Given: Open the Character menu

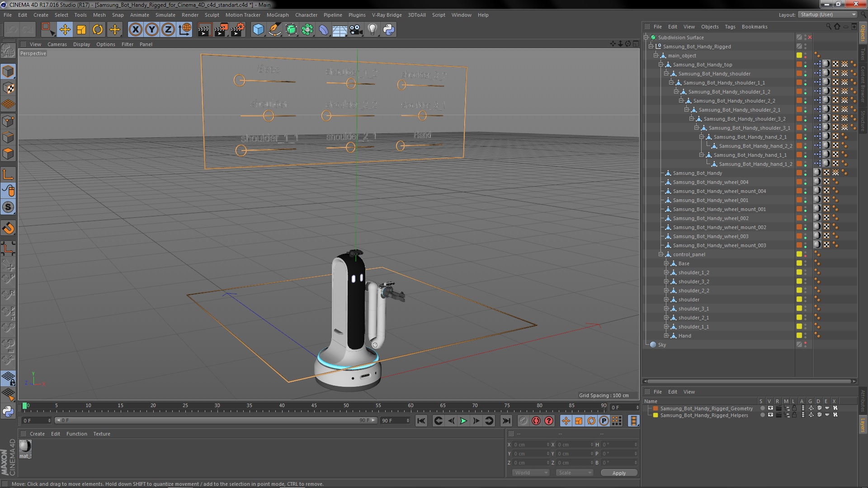Looking at the screenshot, I should (x=306, y=15).
